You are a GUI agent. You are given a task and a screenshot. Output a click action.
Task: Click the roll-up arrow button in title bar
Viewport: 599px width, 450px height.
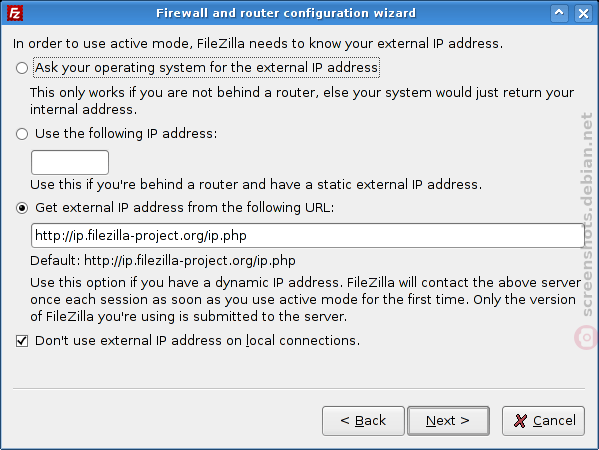(x=559, y=13)
